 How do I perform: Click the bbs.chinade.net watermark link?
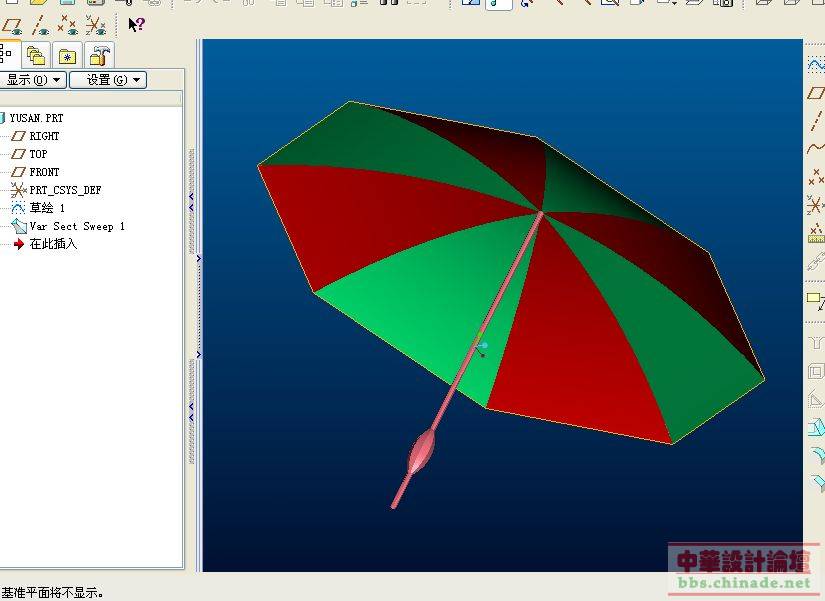click(x=744, y=582)
